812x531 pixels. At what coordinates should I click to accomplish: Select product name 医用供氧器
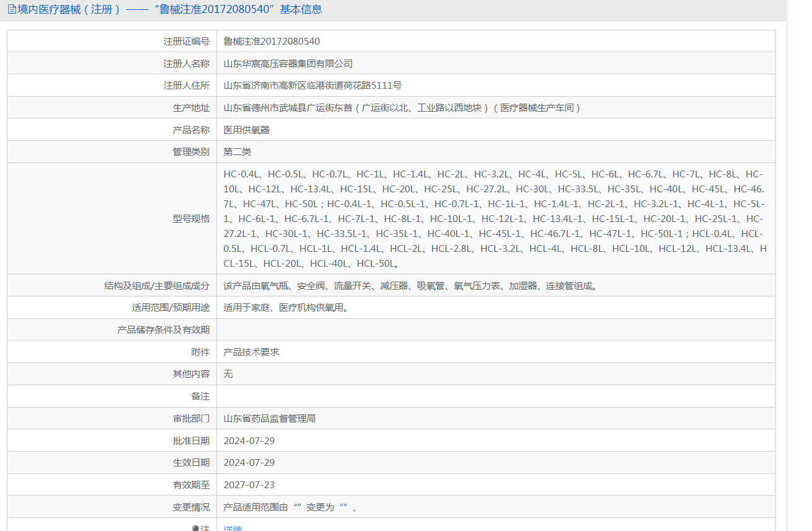coord(247,130)
